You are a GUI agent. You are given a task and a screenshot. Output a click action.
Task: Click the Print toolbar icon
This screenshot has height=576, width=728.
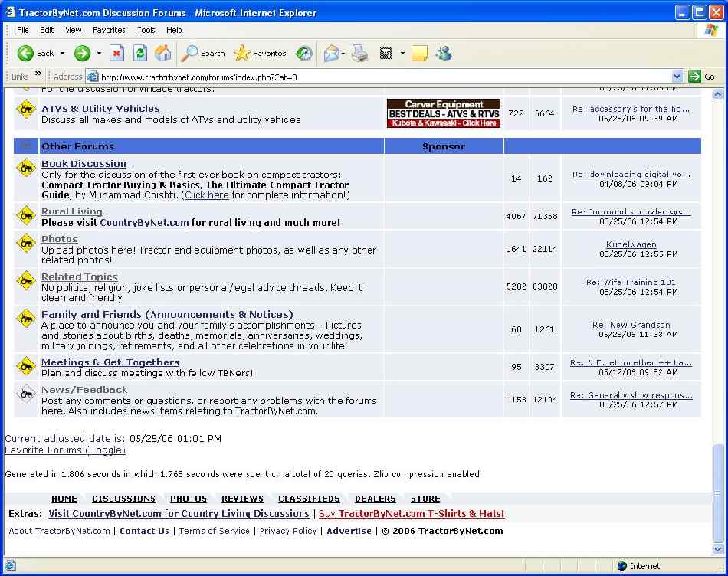click(359, 54)
